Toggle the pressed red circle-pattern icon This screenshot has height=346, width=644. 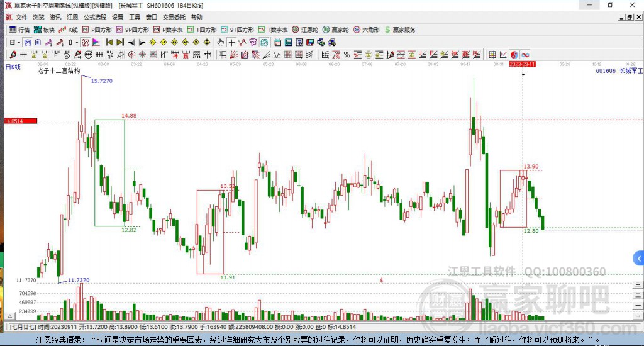85,42
